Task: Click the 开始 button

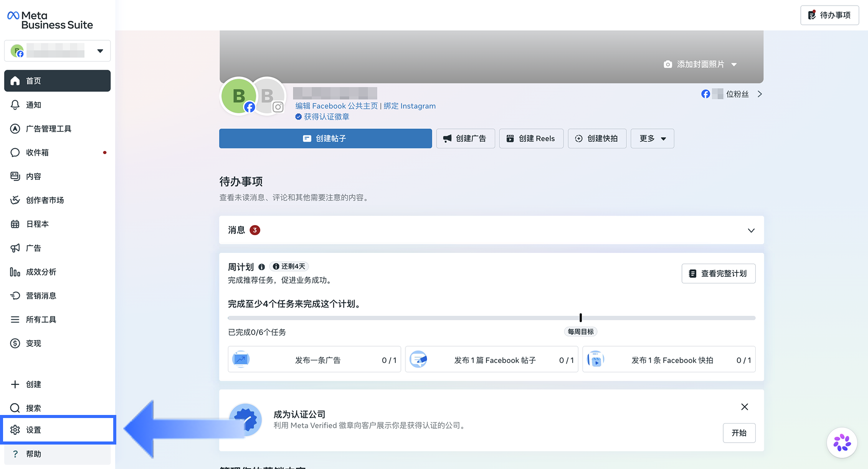Action: pos(739,433)
